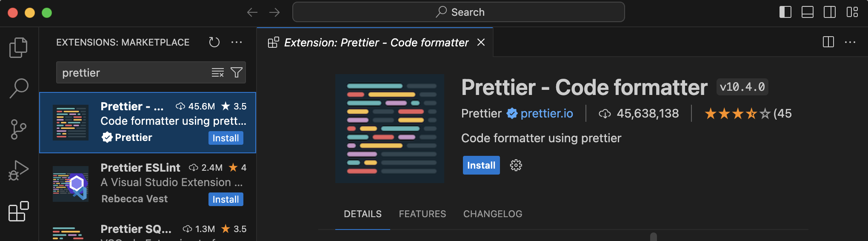The height and width of the screenshot is (241, 868).
Task: Open the Explorer view in activity bar
Action: click(x=18, y=47)
